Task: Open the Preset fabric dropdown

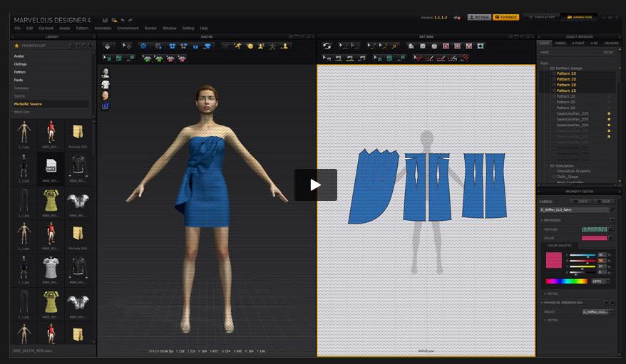Action: click(597, 312)
